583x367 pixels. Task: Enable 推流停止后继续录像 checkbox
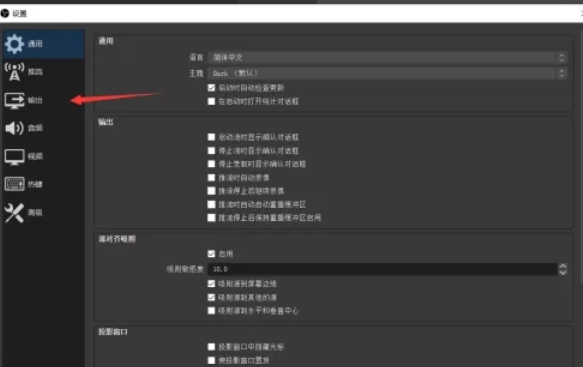(x=211, y=191)
